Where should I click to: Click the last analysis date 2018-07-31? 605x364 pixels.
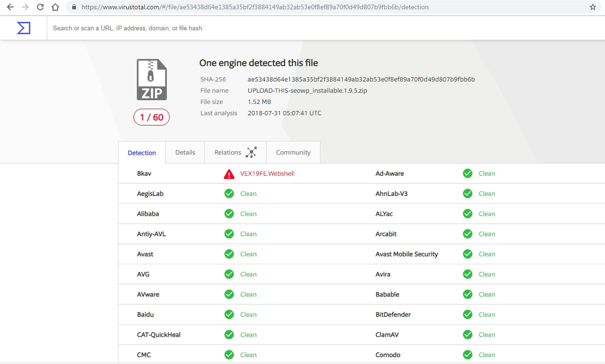point(285,113)
